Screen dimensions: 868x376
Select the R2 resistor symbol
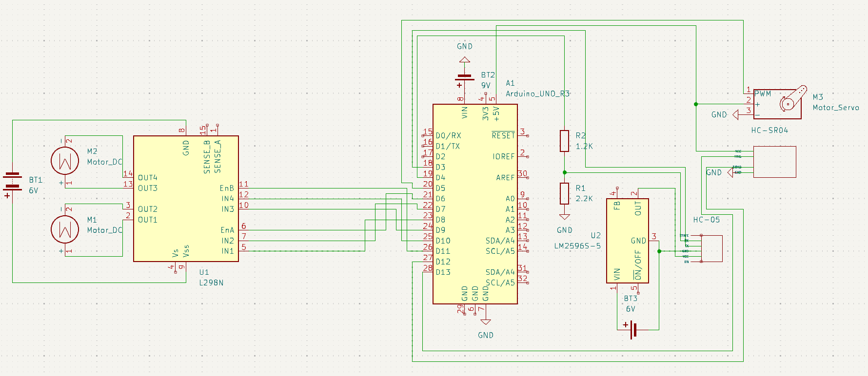[564, 141]
